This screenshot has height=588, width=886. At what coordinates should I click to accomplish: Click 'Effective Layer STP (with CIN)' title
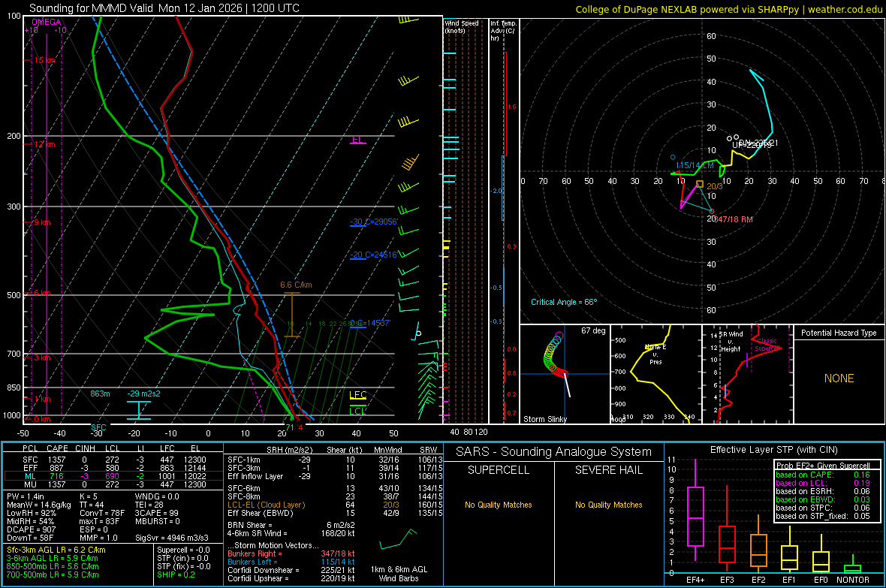[x=774, y=450]
